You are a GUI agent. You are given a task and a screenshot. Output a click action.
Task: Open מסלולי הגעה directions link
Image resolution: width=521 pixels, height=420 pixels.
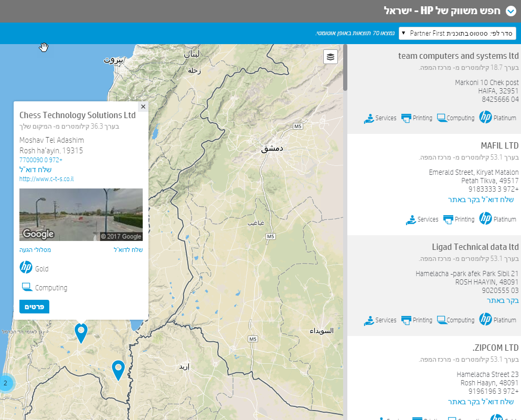[x=35, y=250]
